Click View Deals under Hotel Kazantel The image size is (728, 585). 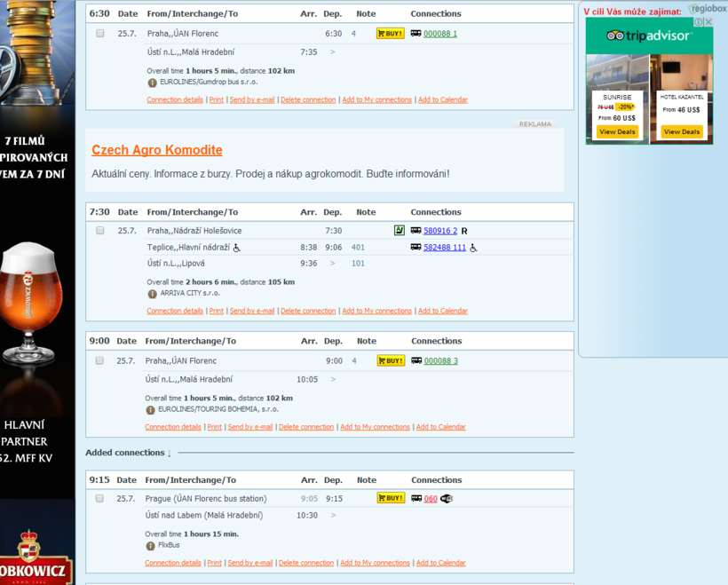pyautogui.click(x=681, y=131)
